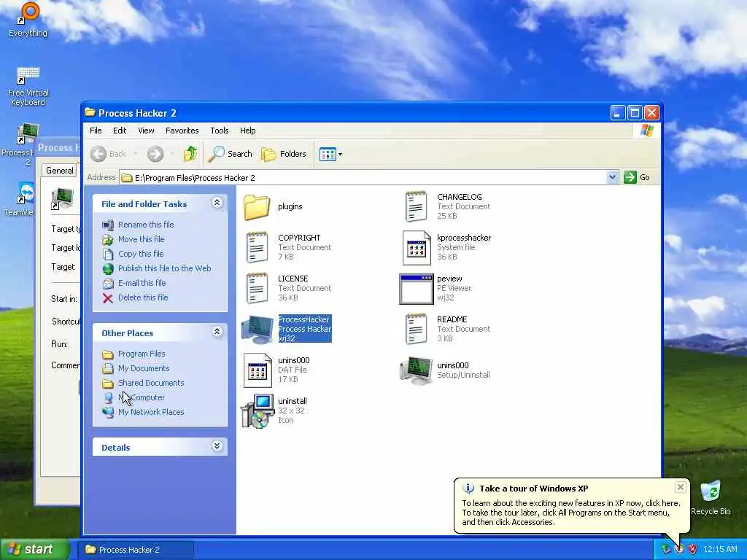This screenshot has width=747, height=560.
Task: Open the Start menu
Action: pos(35,550)
